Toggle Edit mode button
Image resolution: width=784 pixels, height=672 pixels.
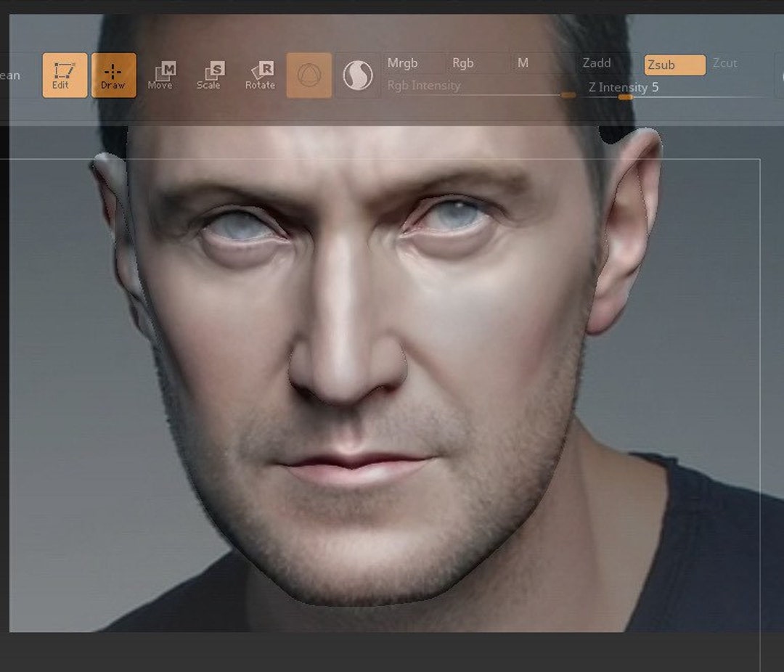(65, 75)
